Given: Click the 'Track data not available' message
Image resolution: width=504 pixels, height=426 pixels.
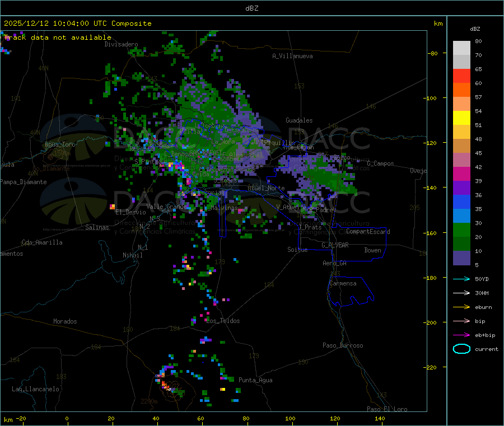Looking at the screenshot, I should [x=57, y=38].
